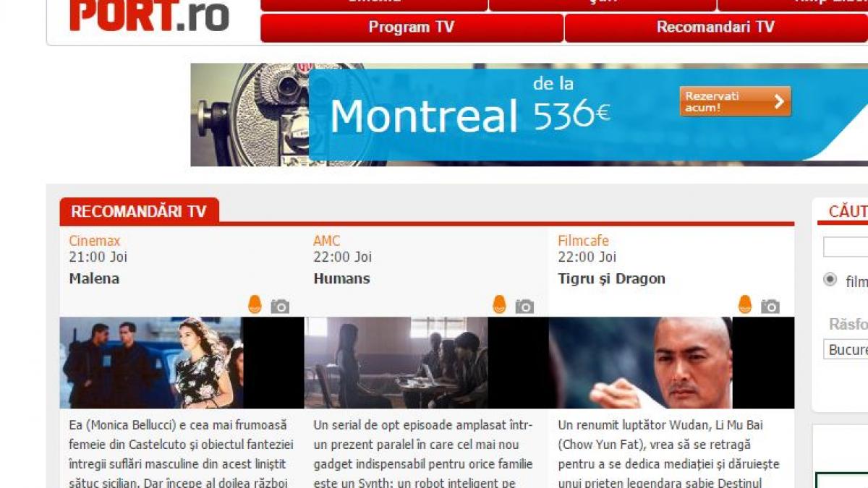Click orange bell icon under Tigru și Dragon

(745, 305)
